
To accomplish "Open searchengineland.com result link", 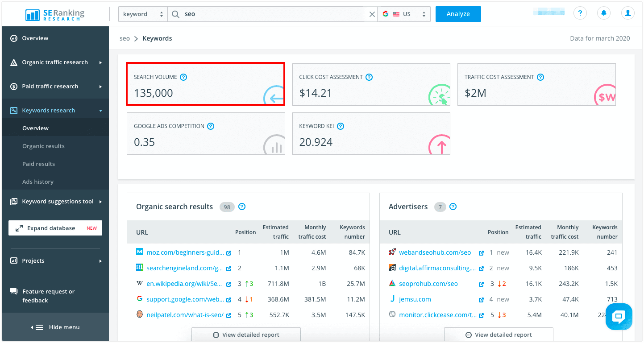I will 184,268.
